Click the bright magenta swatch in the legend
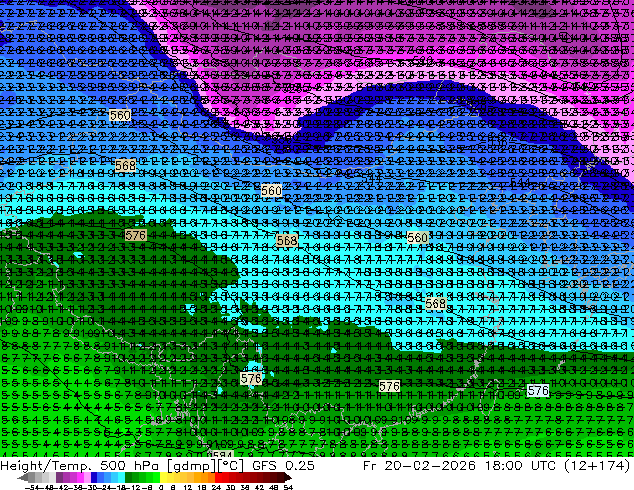This screenshot has height=490, width=634. tap(80, 478)
